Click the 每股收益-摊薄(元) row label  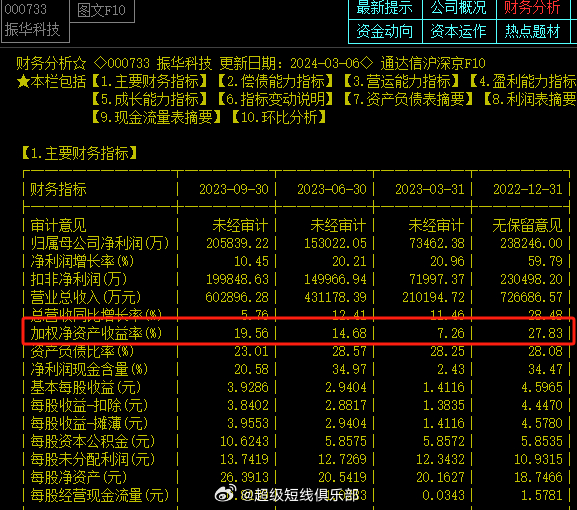click(x=89, y=424)
